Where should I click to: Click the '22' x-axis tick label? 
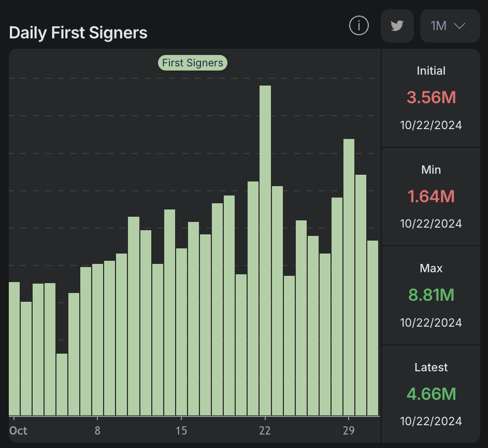[265, 430]
